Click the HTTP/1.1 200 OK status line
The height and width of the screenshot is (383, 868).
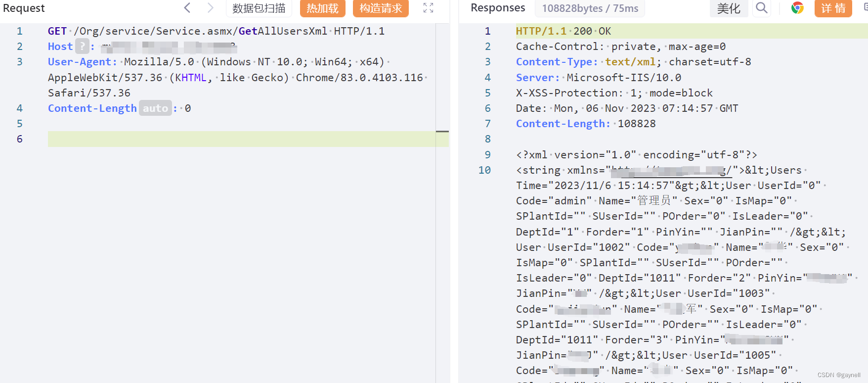564,31
